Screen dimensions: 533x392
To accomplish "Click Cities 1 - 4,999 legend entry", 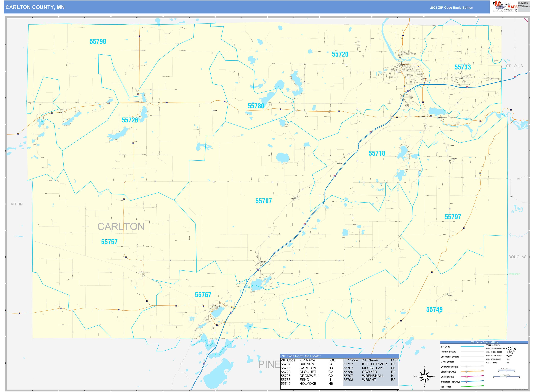I will click(x=491, y=363).
